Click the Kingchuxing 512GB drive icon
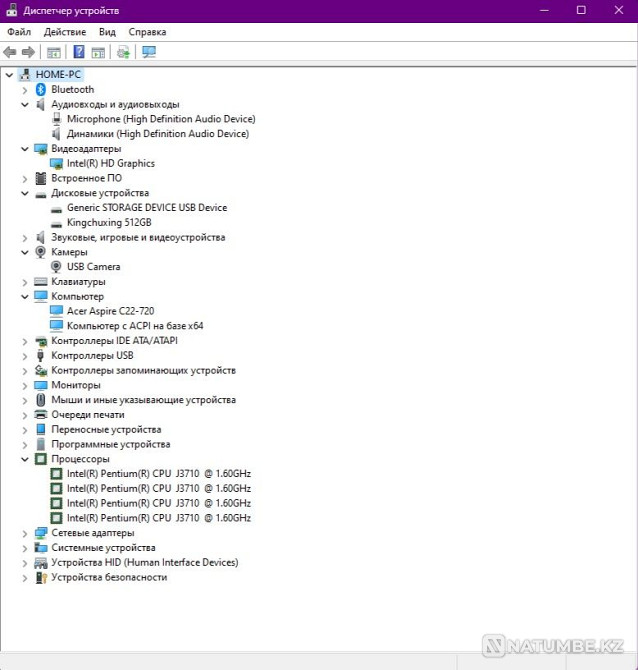 (56, 223)
